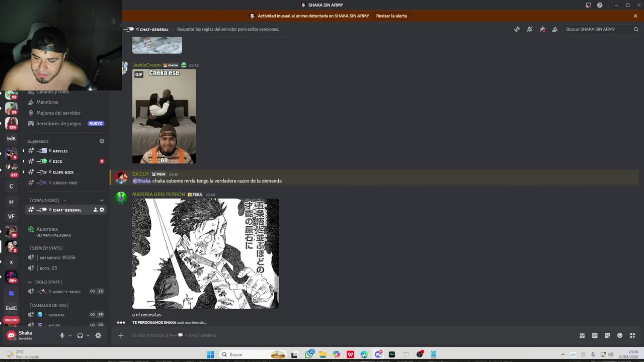Dismiss the Sugerencia section
The height and width of the screenshot is (362, 644).
tap(102, 141)
